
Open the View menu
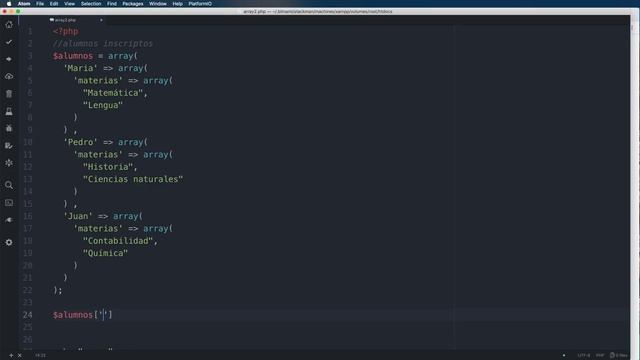pyautogui.click(x=69, y=4)
